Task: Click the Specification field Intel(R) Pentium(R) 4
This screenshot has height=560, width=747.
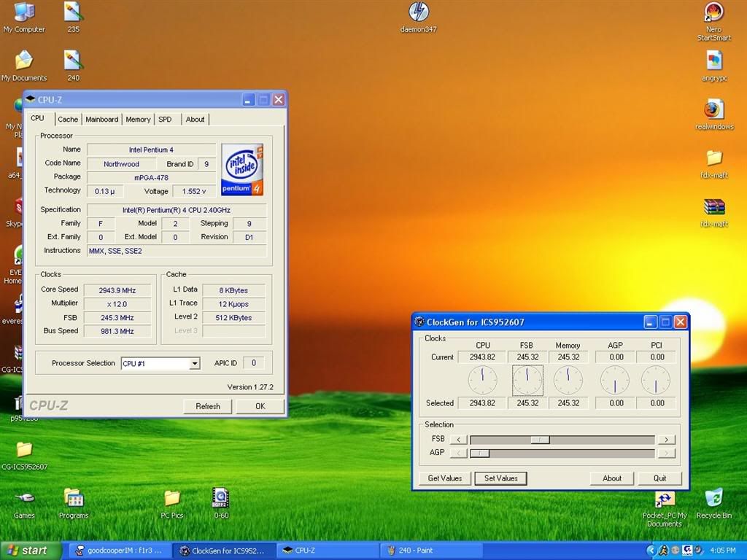Action: (177, 210)
